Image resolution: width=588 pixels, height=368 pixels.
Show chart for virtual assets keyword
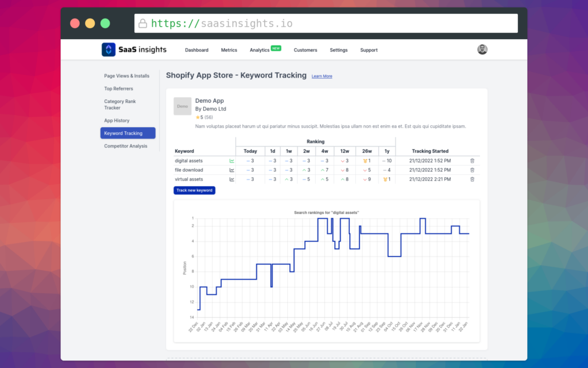point(232,179)
